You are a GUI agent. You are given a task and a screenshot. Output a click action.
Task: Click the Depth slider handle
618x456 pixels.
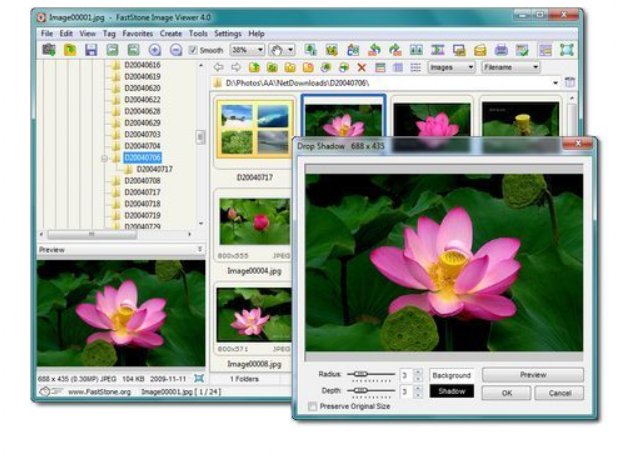pos(360,390)
